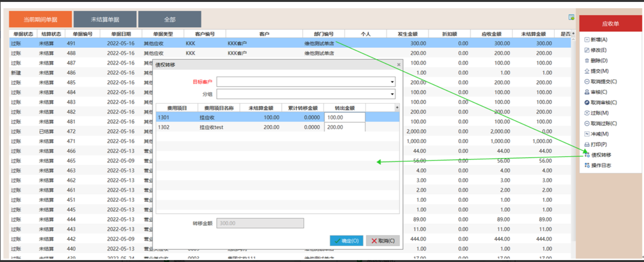
Task: Close the 债权转移 dialog
Action: (x=399, y=65)
